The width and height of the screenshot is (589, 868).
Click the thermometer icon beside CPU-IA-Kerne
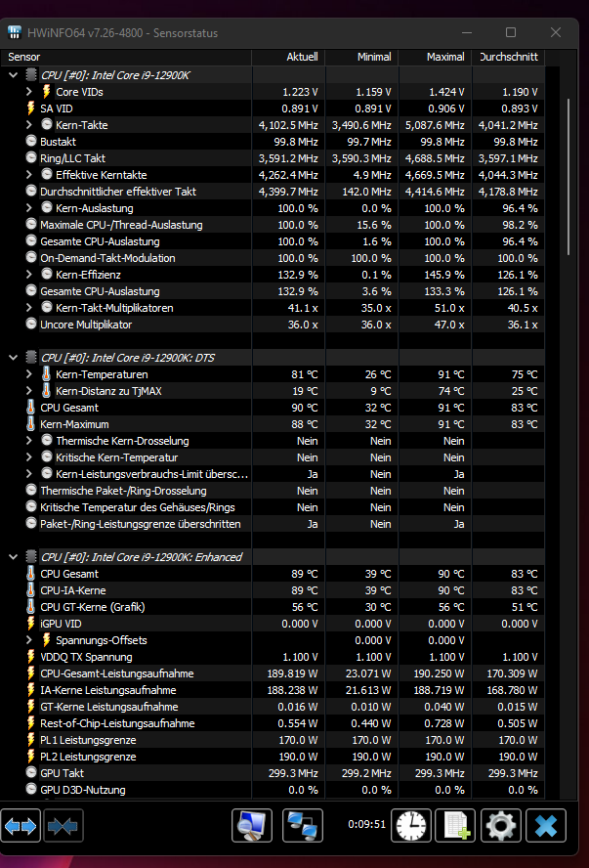click(31, 590)
